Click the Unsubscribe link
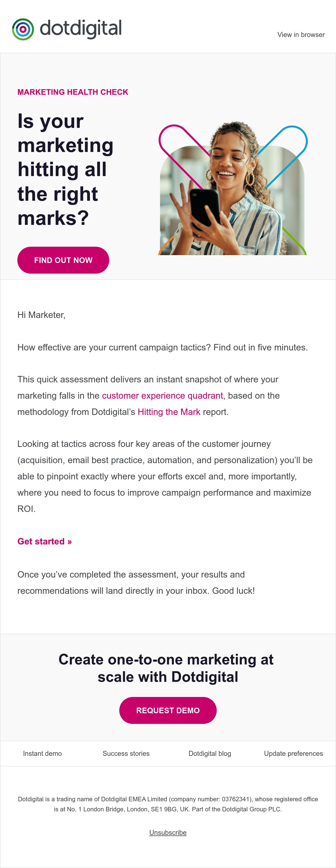 pos(168,832)
